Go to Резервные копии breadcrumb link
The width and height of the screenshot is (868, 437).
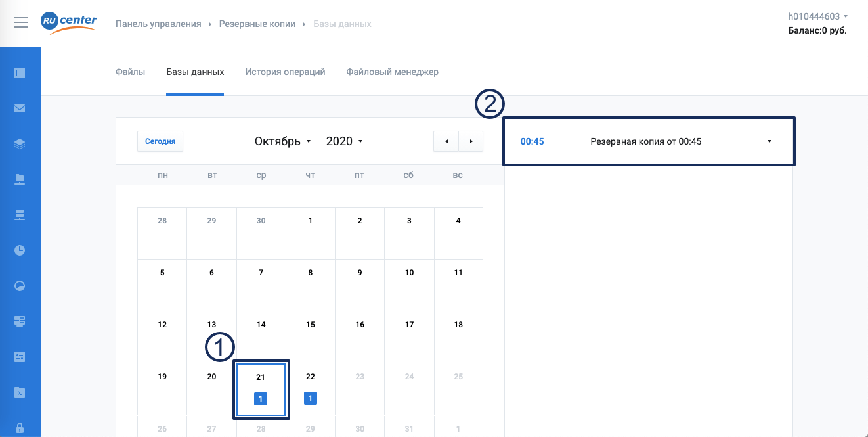tap(257, 24)
